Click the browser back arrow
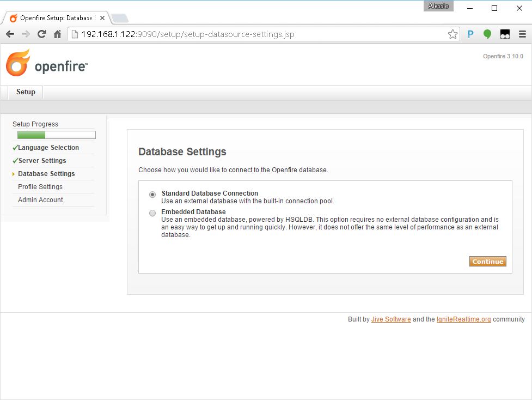This screenshot has height=400, width=532. click(10, 34)
